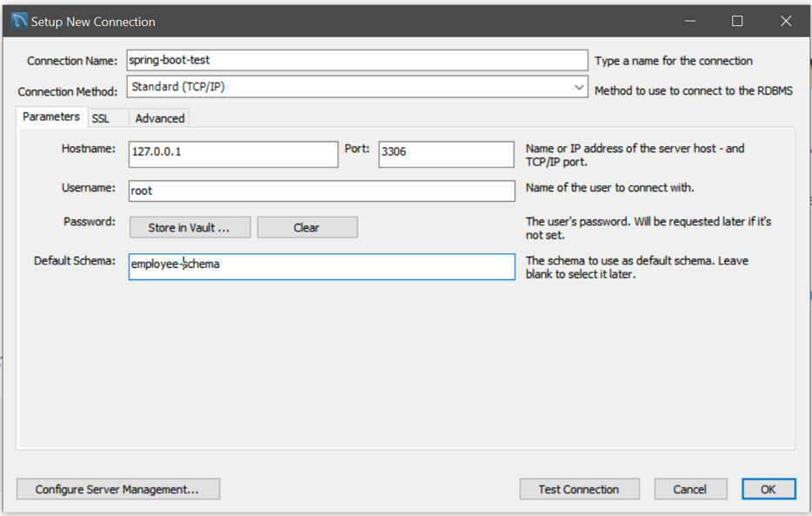Expand the Connection Method dropdown arrow
Viewport: 812px width, 516px height.
(x=579, y=87)
